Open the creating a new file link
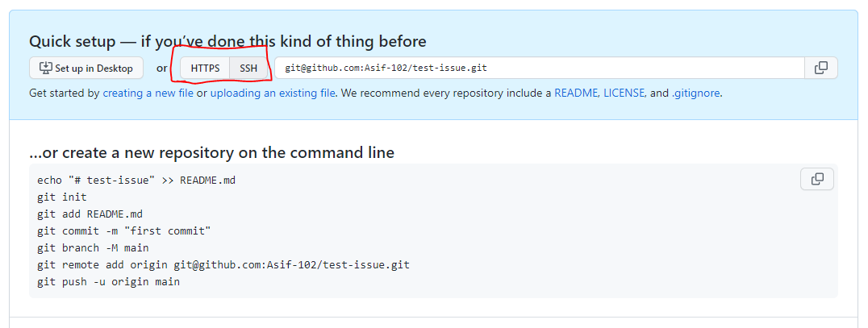 [148, 93]
